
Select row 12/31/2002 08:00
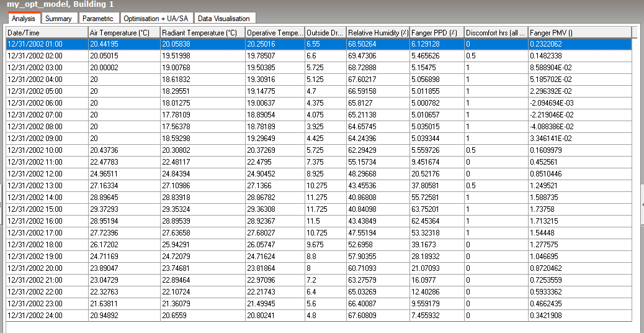click(319, 126)
